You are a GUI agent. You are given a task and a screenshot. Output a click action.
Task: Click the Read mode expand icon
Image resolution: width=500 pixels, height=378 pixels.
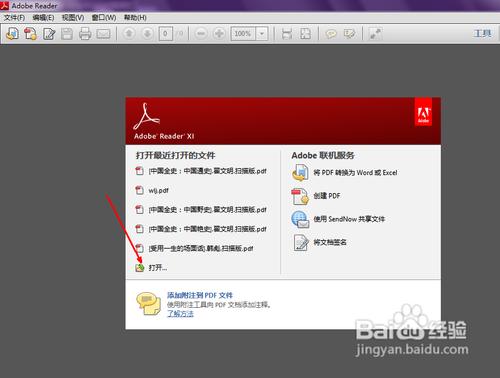375,34
